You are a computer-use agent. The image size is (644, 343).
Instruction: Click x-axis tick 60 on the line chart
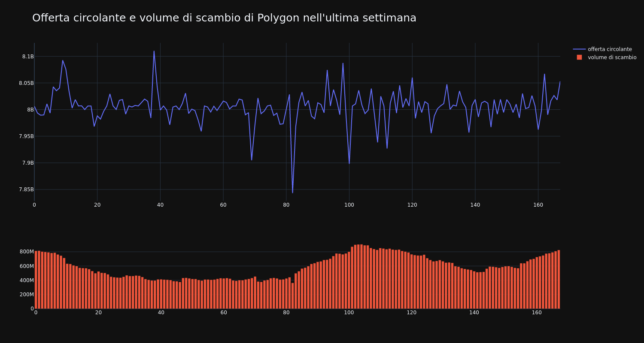(223, 205)
